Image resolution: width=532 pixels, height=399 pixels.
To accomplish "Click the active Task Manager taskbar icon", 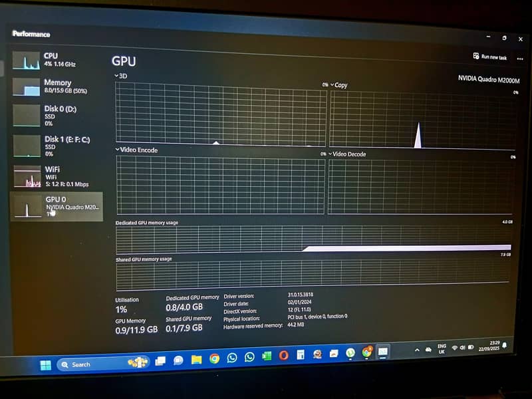I will coord(383,352).
